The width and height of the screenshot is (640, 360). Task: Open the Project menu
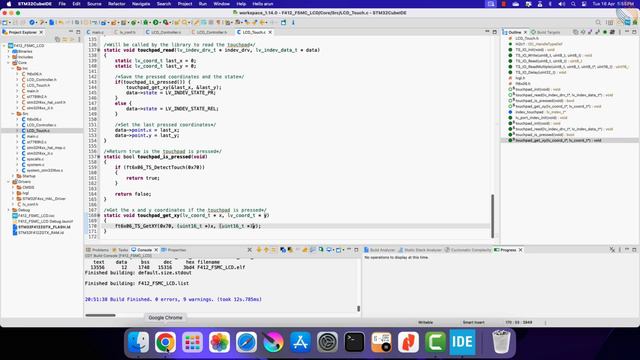point(184,4)
